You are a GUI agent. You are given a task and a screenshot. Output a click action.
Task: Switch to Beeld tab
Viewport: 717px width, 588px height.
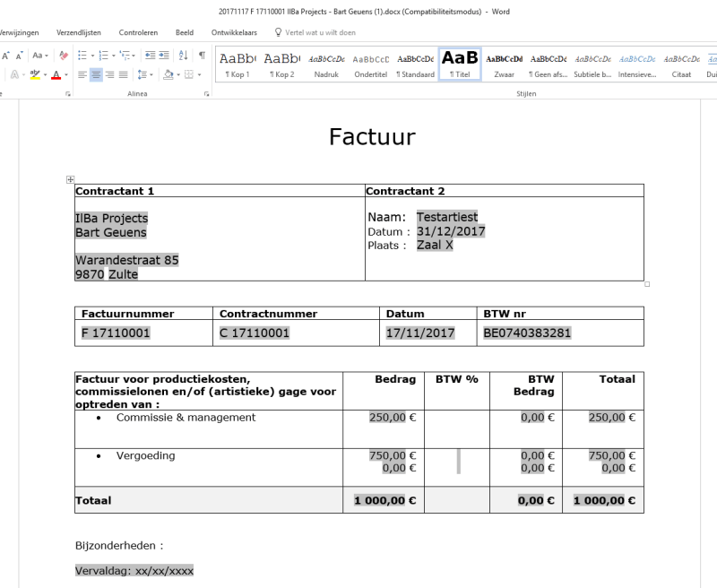point(185,32)
